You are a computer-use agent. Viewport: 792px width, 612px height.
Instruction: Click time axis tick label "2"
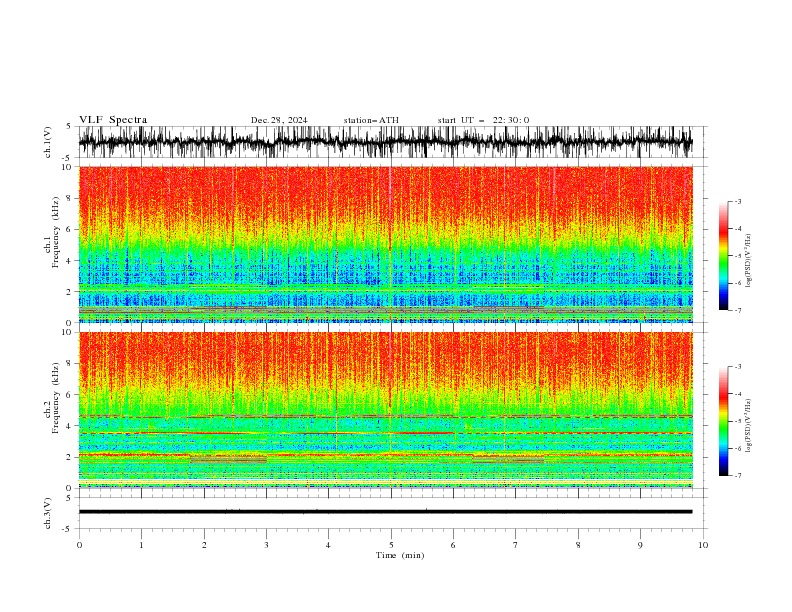coord(204,545)
